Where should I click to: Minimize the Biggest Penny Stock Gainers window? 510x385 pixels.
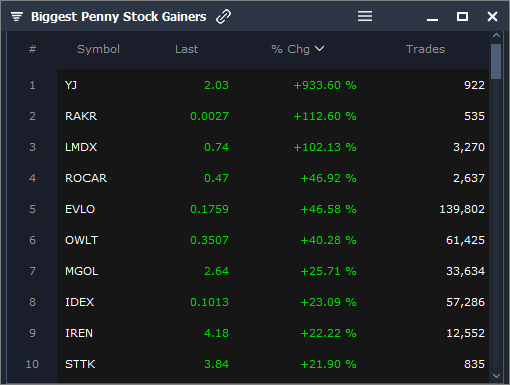[432, 20]
